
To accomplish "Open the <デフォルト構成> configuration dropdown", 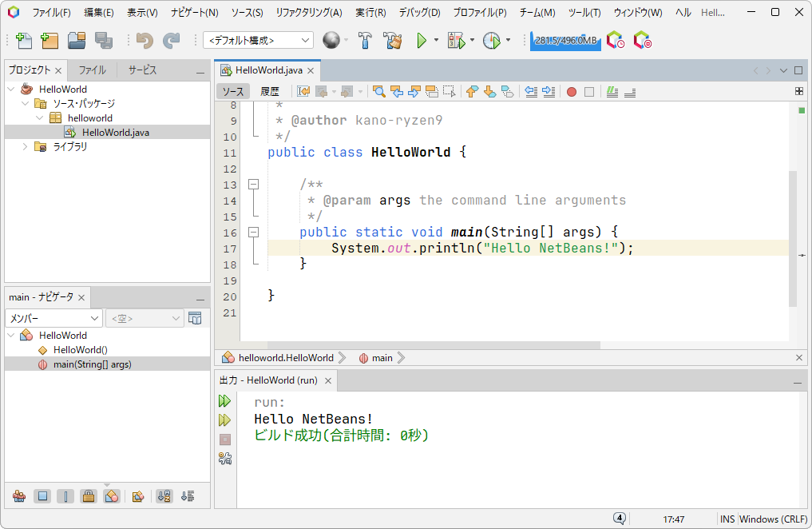I will [x=259, y=40].
